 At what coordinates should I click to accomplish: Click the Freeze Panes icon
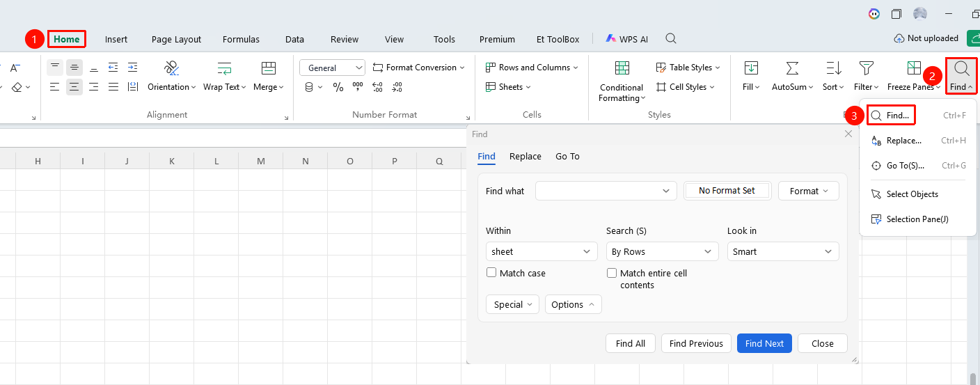tap(914, 68)
